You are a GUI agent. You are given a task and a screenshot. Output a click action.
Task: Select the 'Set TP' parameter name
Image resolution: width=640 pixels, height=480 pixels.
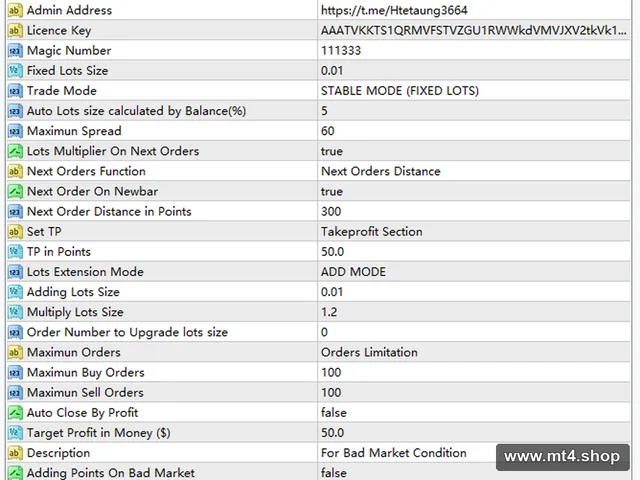[x=44, y=231]
